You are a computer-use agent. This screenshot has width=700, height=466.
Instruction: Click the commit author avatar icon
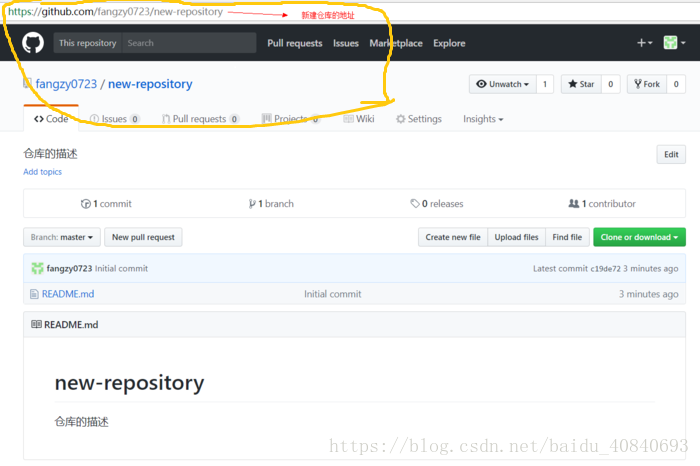click(37, 268)
